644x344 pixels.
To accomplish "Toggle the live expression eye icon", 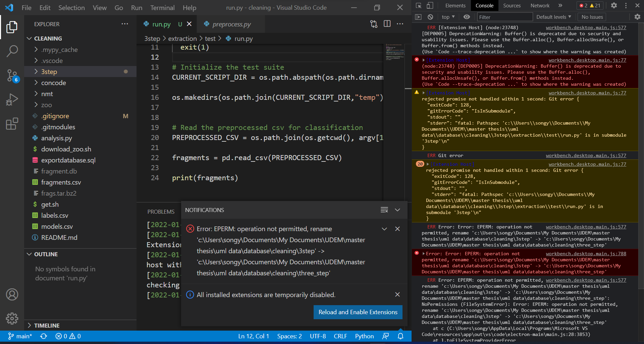I will click(x=467, y=17).
